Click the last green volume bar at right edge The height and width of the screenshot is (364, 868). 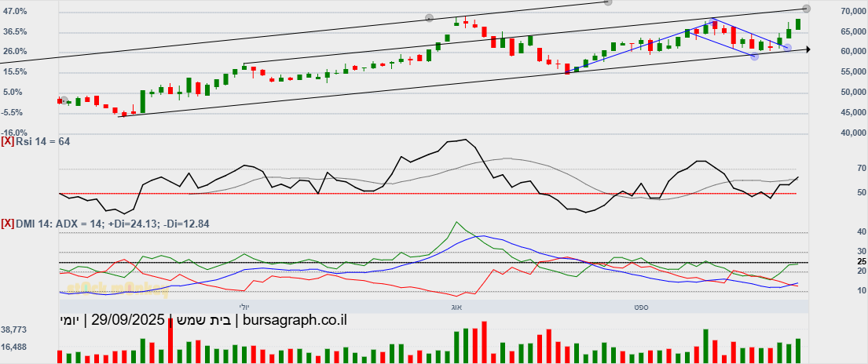(x=798, y=351)
